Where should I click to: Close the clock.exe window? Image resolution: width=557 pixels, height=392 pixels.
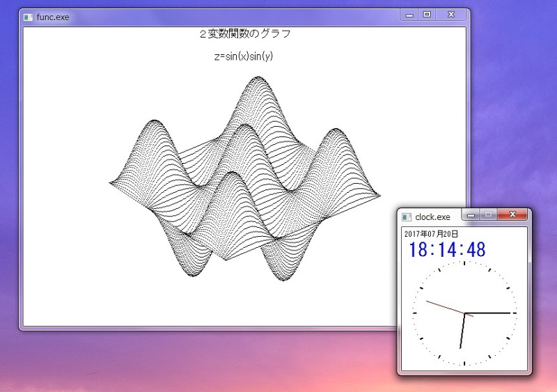pyautogui.click(x=512, y=214)
